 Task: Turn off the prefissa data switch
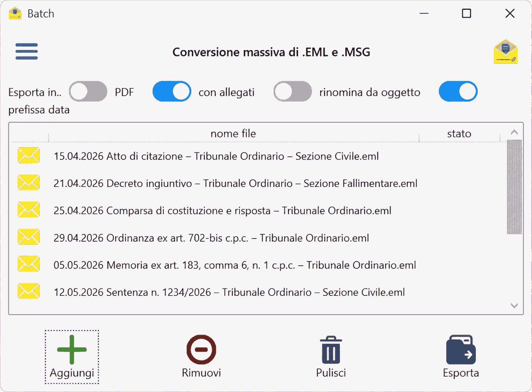(458, 91)
